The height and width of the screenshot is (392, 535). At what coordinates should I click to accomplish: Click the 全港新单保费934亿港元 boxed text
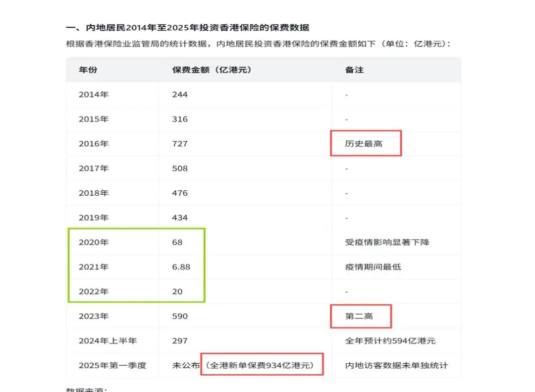point(262,365)
